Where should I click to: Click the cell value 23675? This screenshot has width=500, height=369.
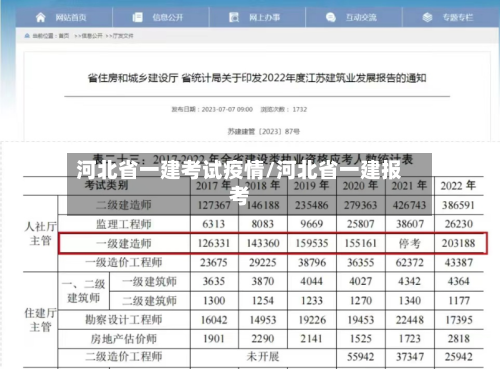[x=214, y=263]
